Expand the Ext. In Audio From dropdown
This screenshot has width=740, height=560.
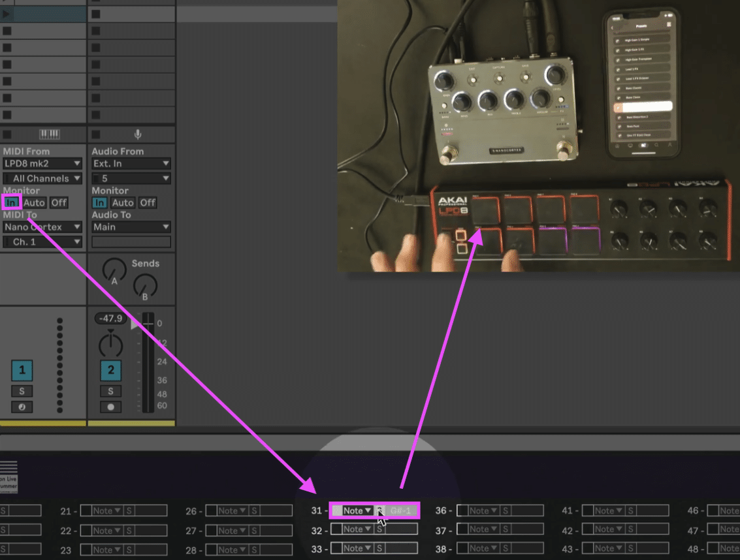tap(131, 163)
